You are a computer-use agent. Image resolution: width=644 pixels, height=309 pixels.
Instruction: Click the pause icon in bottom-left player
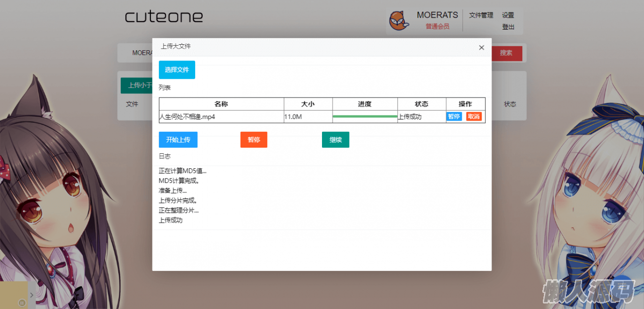[x=22, y=303]
